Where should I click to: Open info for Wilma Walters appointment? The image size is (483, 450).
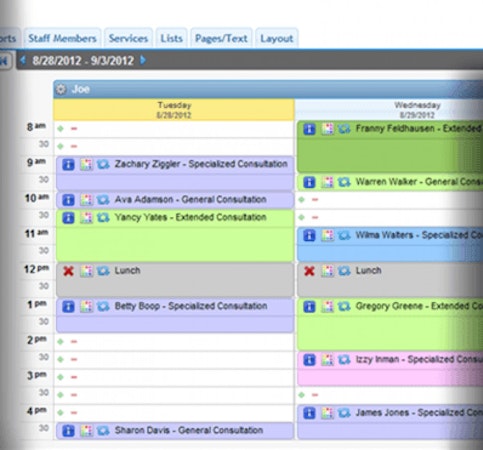click(309, 235)
